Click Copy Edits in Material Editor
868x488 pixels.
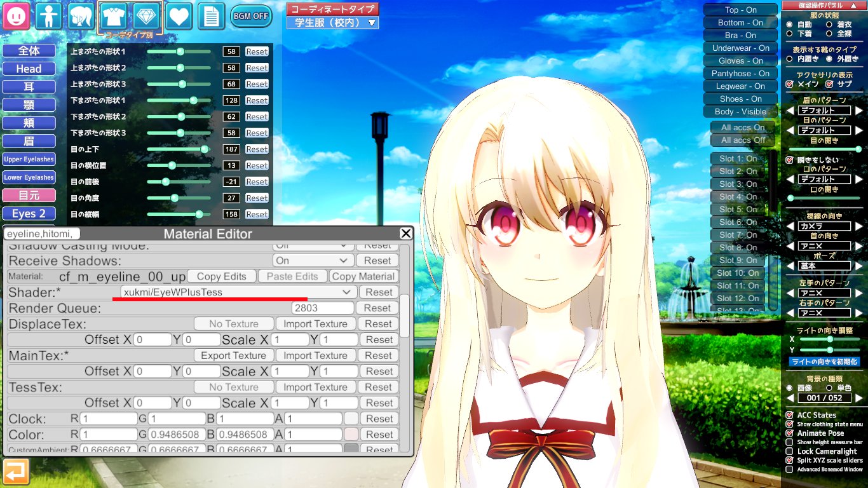click(x=222, y=276)
